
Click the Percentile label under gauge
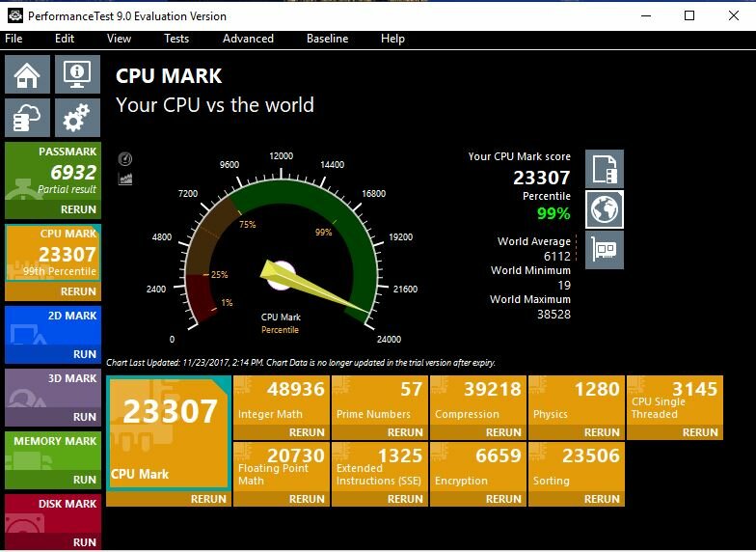tap(280, 330)
